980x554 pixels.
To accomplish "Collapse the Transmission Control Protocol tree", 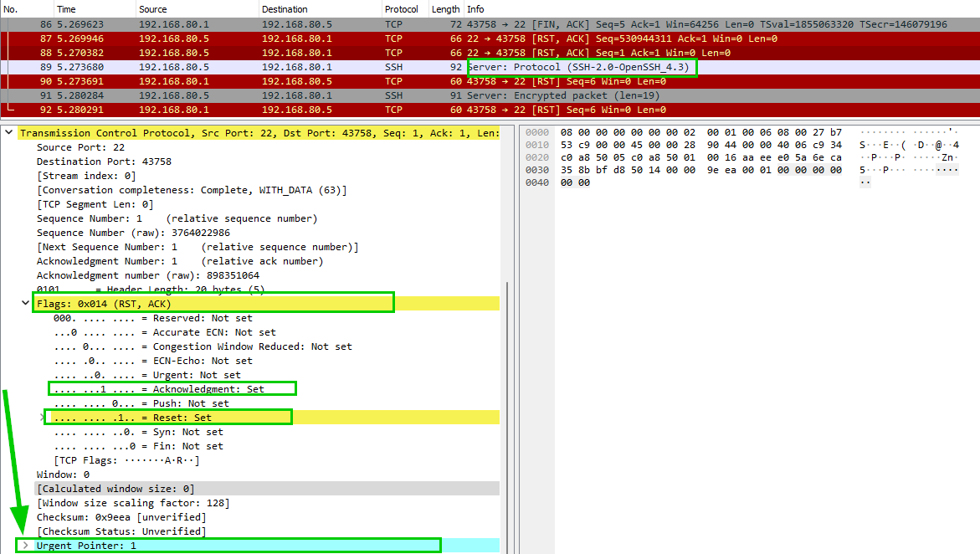I will [9, 133].
